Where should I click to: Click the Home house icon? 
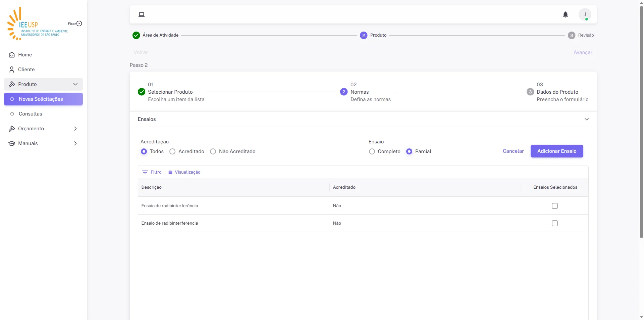point(12,55)
